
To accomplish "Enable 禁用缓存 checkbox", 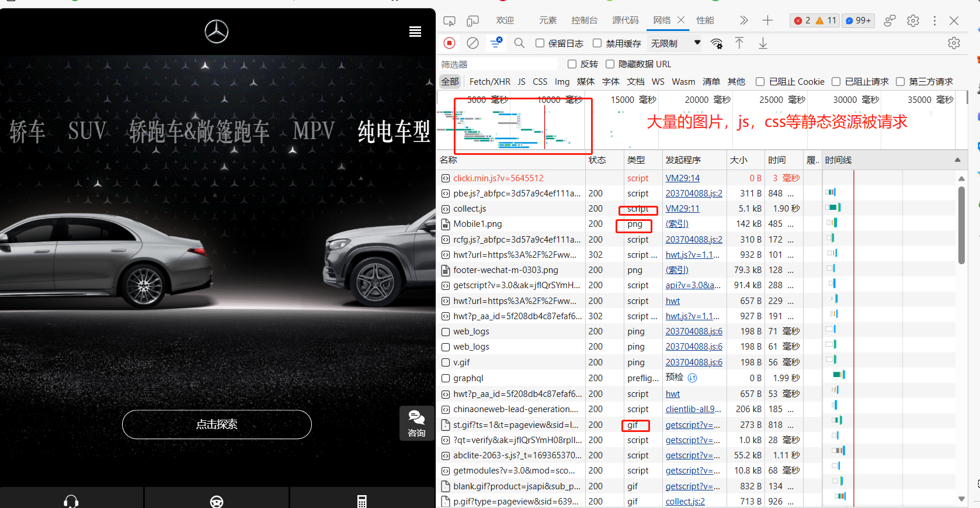I will click(x=597, y=43).
